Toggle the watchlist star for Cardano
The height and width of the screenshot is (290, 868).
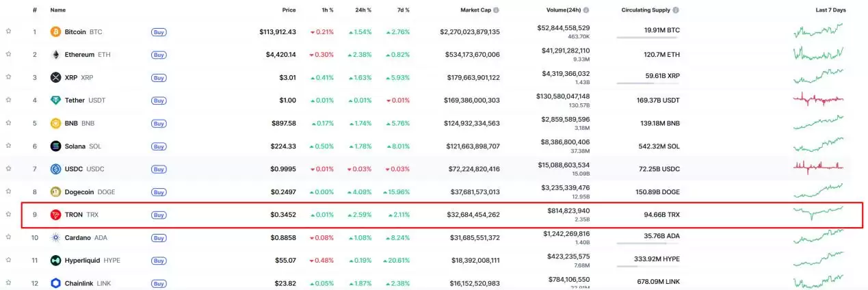(9, 238)
